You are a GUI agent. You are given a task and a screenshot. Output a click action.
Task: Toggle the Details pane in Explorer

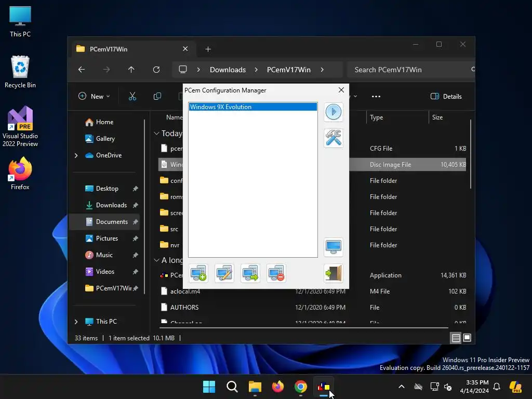coord(446,96)
